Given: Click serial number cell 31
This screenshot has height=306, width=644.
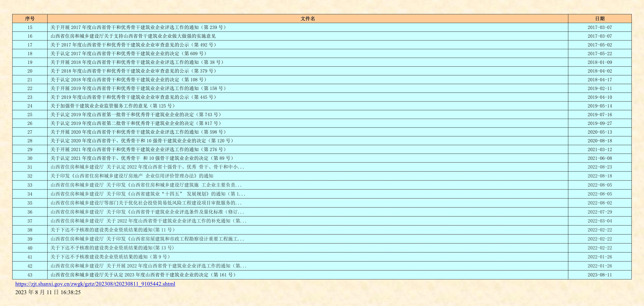Looking at the screenshot, I should click(30, 167).
